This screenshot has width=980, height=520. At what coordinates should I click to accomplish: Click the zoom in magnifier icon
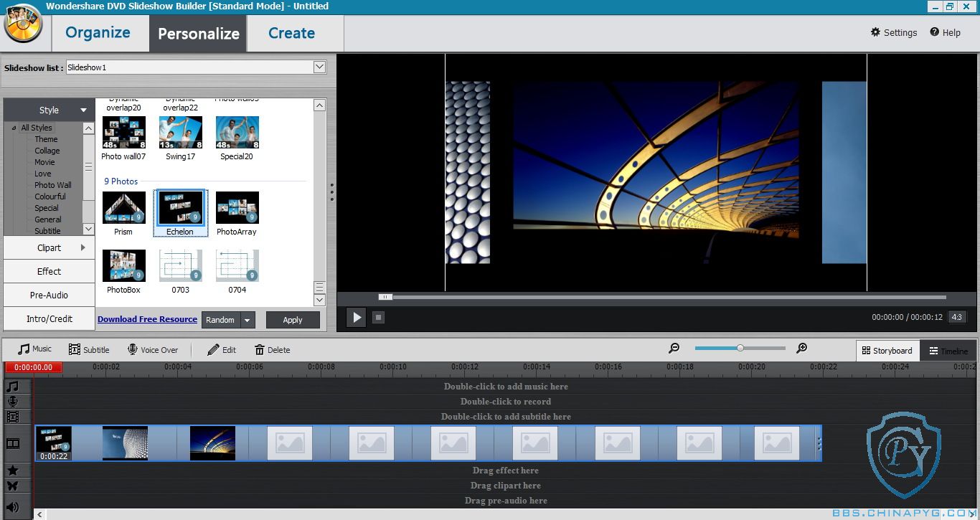coord(802,349)
